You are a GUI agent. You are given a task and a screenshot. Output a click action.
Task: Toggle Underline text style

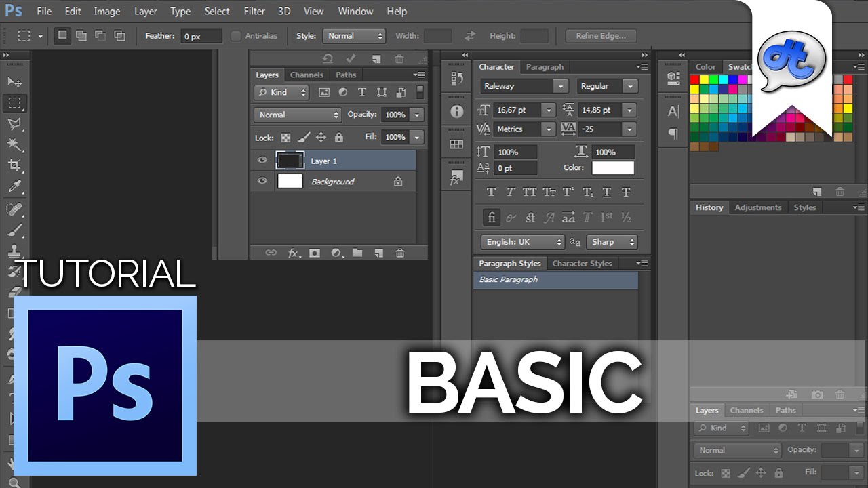tap(607, 192)
